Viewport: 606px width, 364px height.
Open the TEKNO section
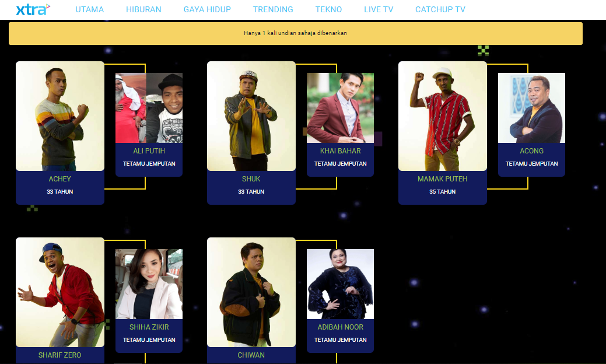click(x=328, y=9)
